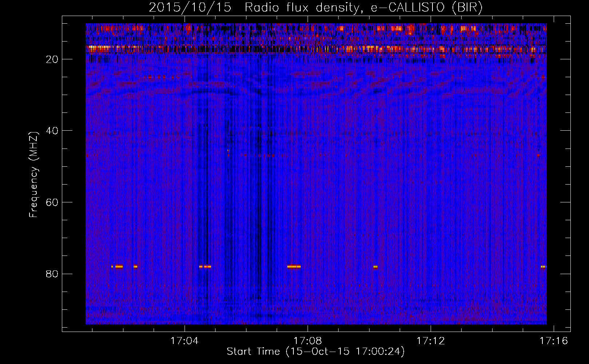Click the '60' frequency tick label

pyautogui.click(x=52, y=202)
